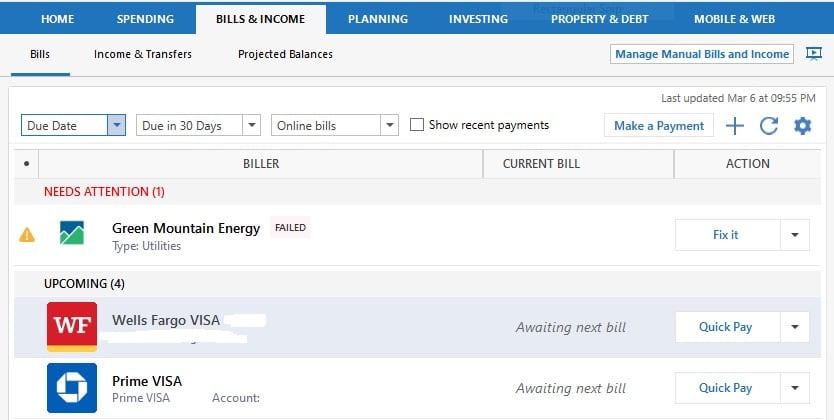Click the Make a Payment button
834x420 pixels.
click(x=658, y=126)
